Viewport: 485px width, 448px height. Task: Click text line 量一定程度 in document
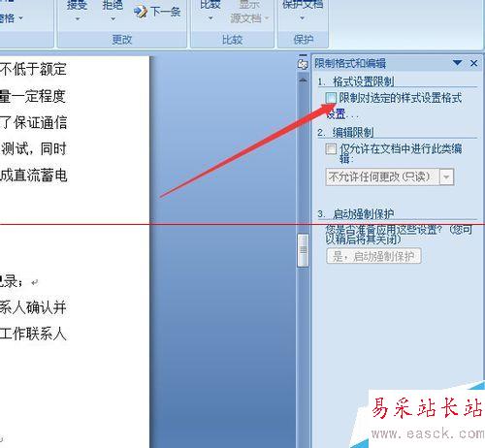coord(33,96)
